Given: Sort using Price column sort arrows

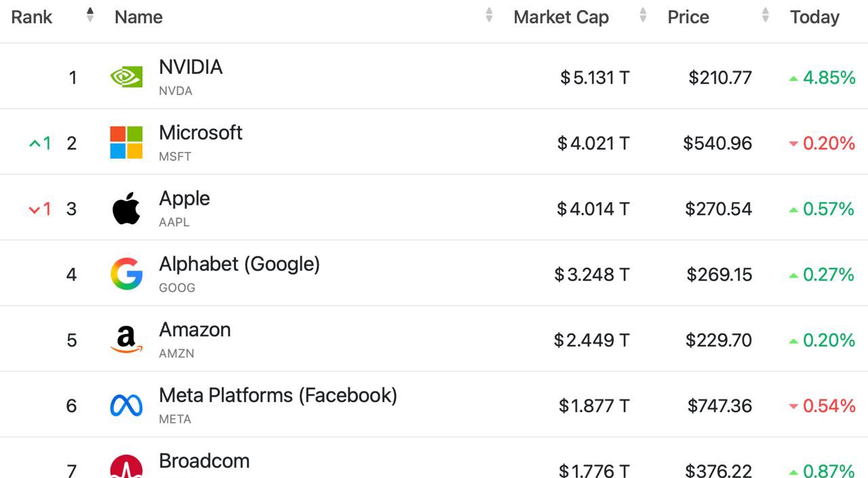Looking at the screenshot, I should pyautogui.click(x=766, y=16).
